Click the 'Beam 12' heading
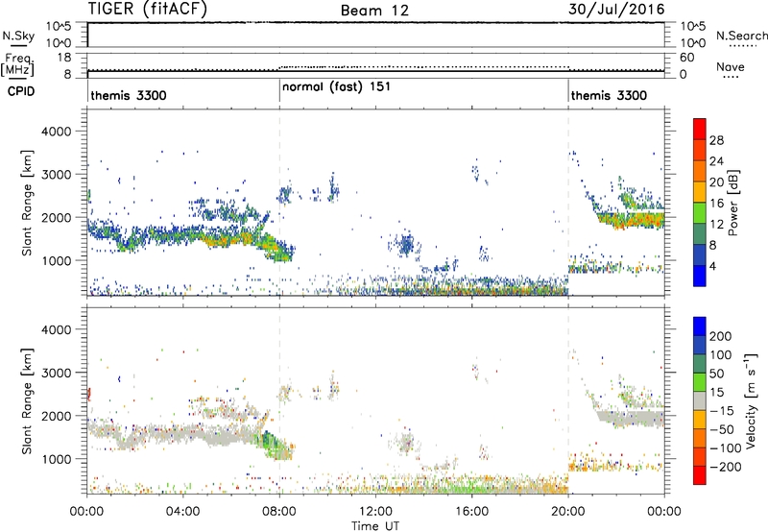 (374, 11)
